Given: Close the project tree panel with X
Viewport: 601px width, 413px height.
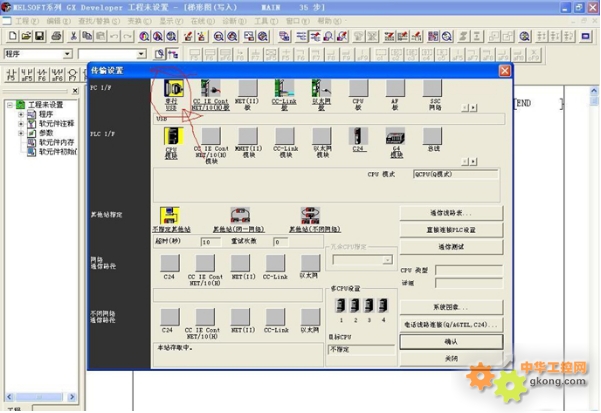Looking at the screenshot, I should (x=75, y=91).
